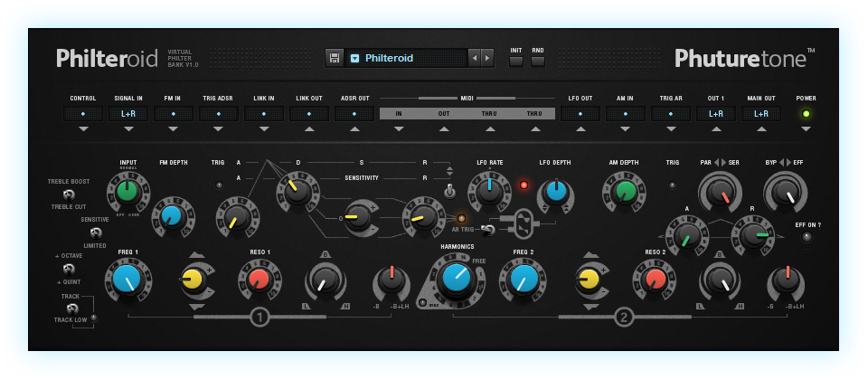This screenshot has width=868, height=380.
Task: Click the arrow below MAIN OUT
Action: tap(761, 129)
